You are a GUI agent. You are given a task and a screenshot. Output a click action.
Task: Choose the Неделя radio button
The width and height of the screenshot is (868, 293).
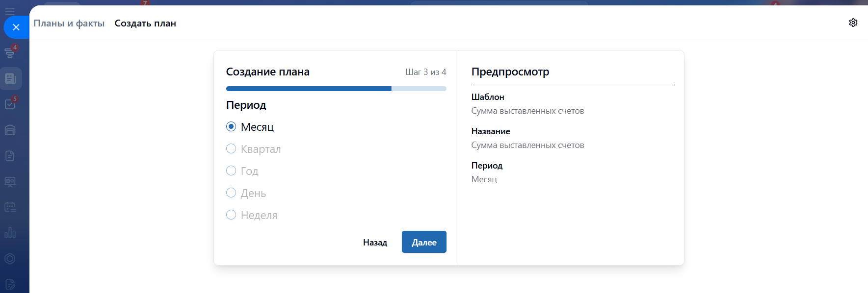click(231, 215)
